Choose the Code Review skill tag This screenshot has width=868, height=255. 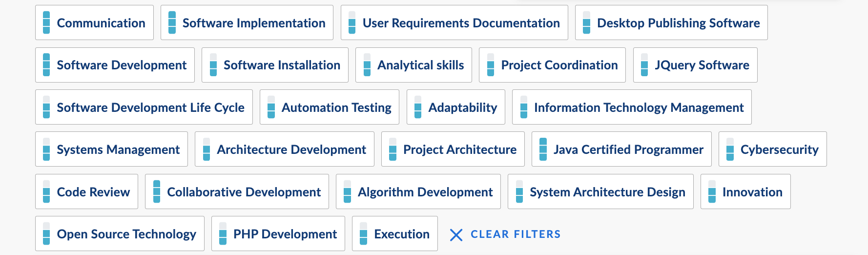[93, 192]
